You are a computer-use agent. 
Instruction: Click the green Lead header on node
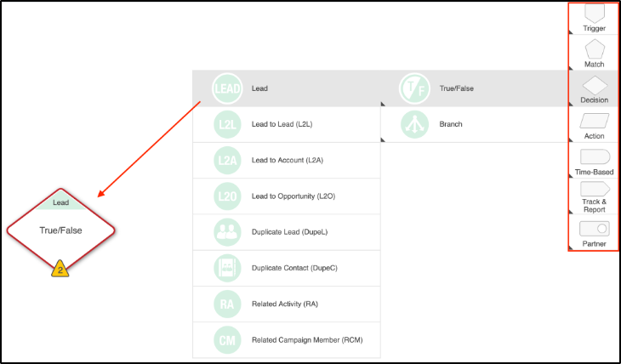60,202
